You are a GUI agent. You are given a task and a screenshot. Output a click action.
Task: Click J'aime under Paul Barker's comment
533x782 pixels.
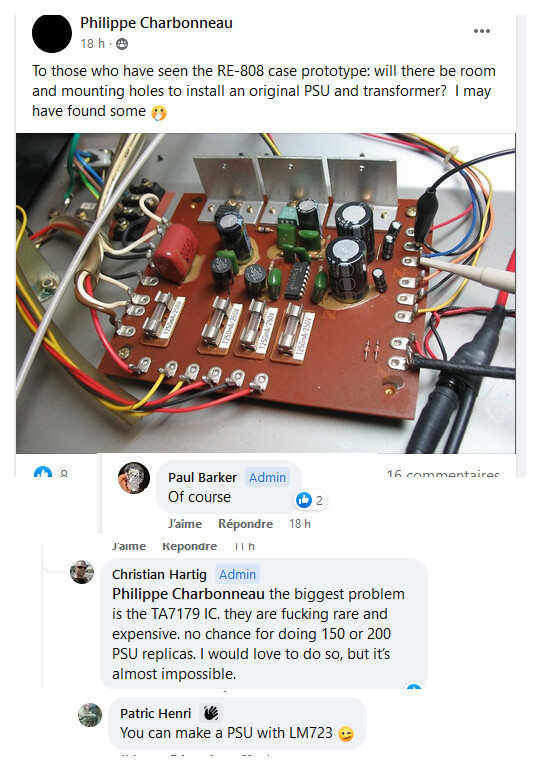[185, 524]
